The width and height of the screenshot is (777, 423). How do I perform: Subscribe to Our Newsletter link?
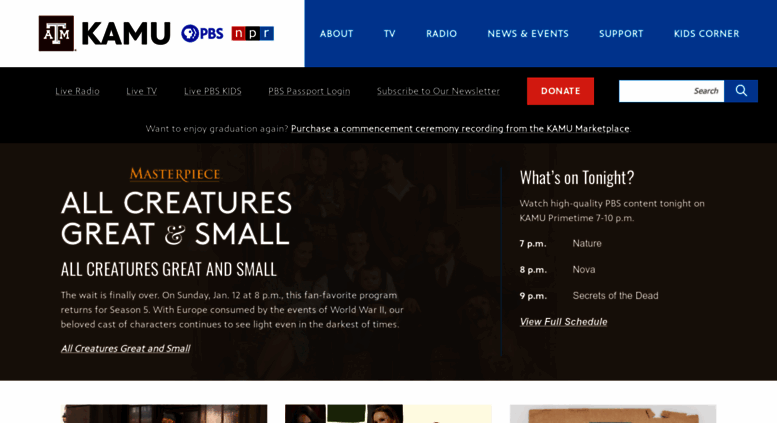click(x=438, y=91)
